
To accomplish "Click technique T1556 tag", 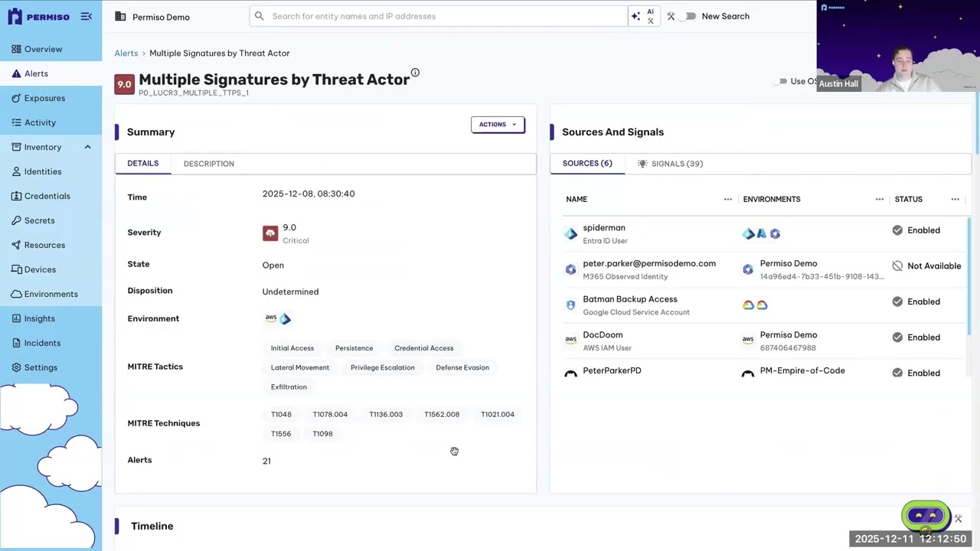I will click(x=281, y=434).
